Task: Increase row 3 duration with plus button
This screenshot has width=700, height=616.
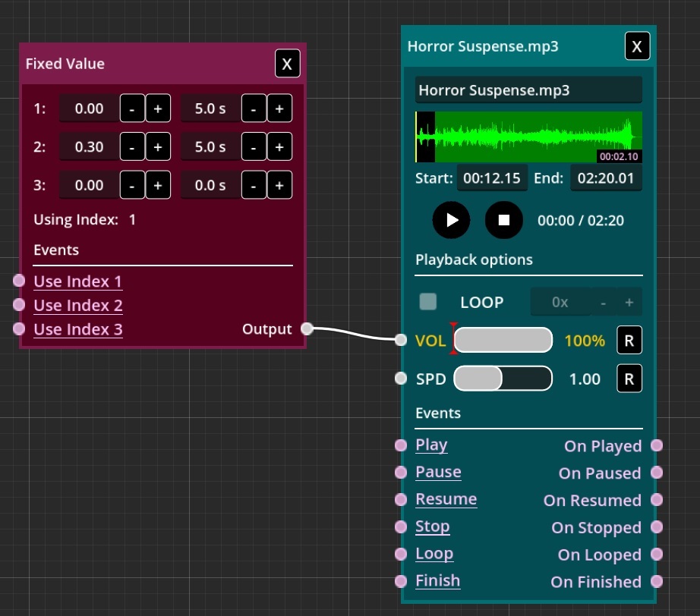Action: pos(279,185)
